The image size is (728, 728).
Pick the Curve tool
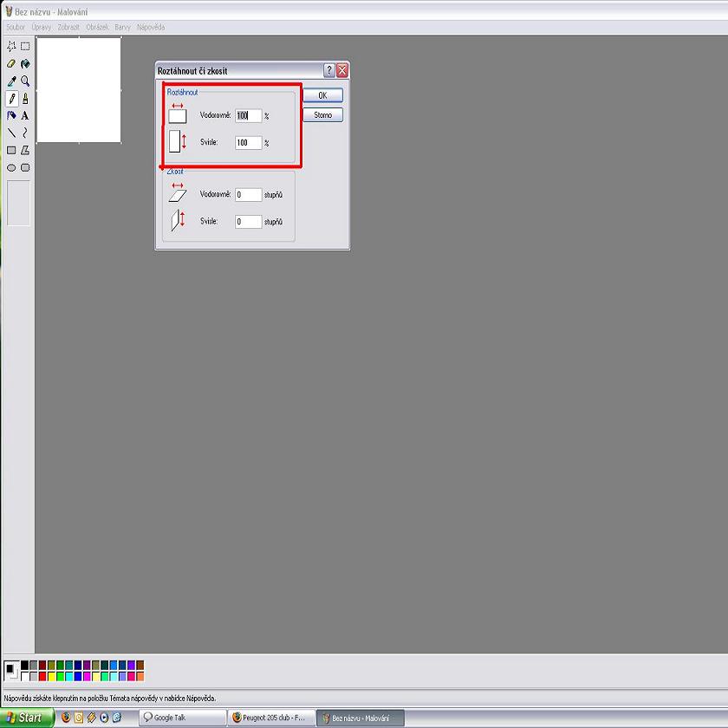[25, 133]
